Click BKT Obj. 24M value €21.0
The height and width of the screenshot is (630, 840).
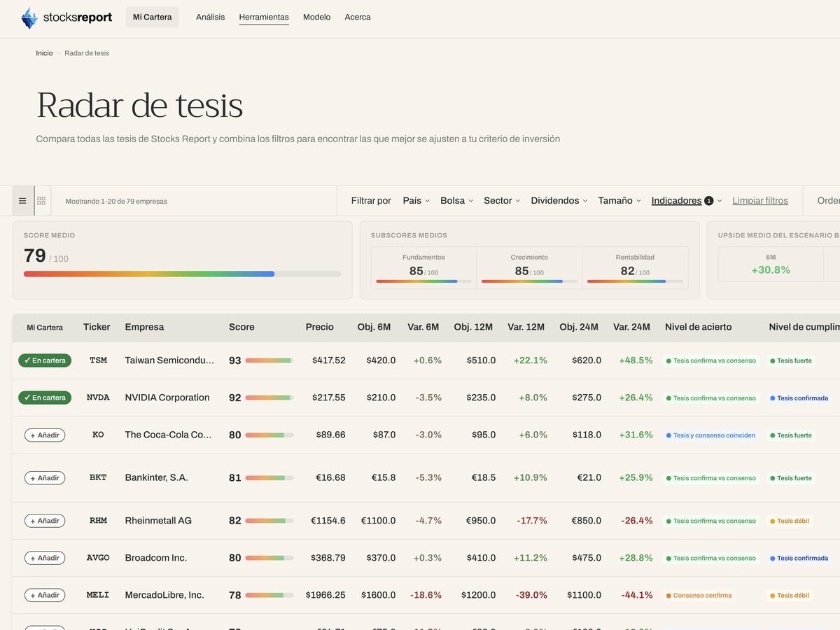(589, 478)
